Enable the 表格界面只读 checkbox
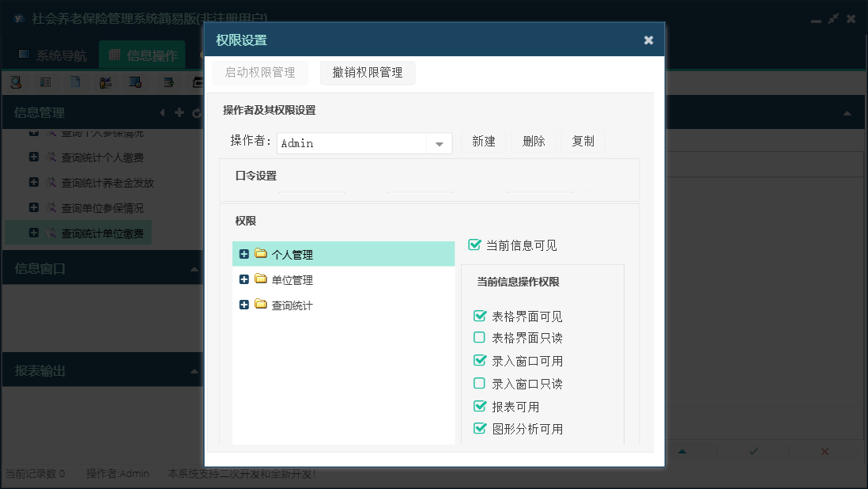Viewport: 868px width, 489px height. (480, 338)
